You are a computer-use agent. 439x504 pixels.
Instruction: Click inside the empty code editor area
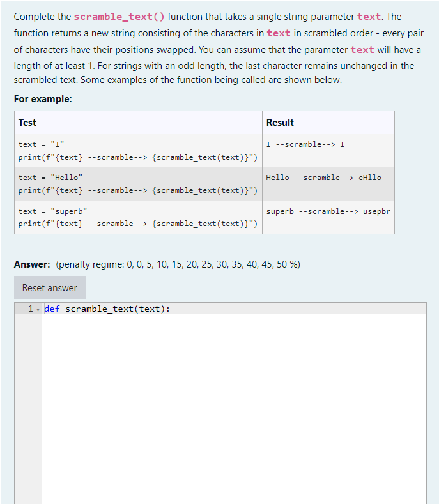234,408
